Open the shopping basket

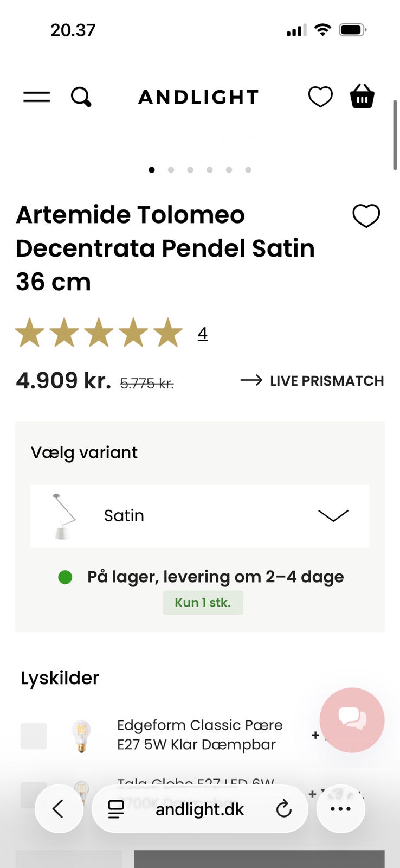click(x=362, y=97)
